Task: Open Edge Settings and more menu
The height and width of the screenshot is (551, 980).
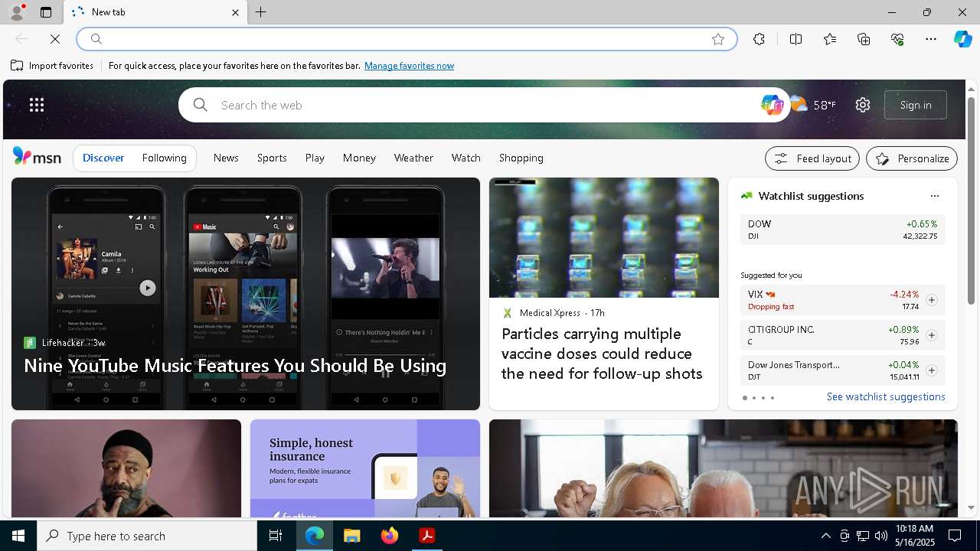Action: pyautogui.click(x=931, y=39)
